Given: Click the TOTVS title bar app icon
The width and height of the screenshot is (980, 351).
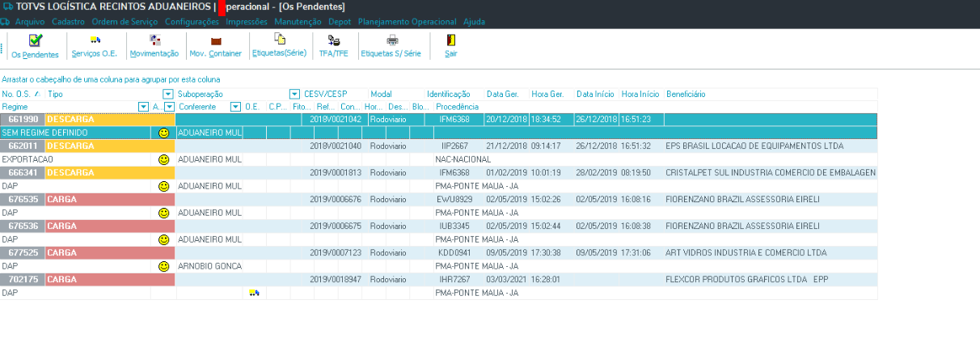Looking at the screenshot, I should coord(6,6).
